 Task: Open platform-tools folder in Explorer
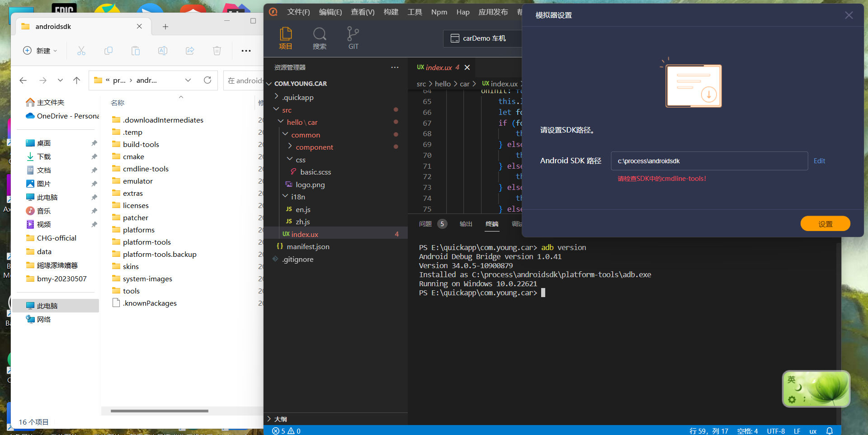pyautogui.click(x=147, y=242)
